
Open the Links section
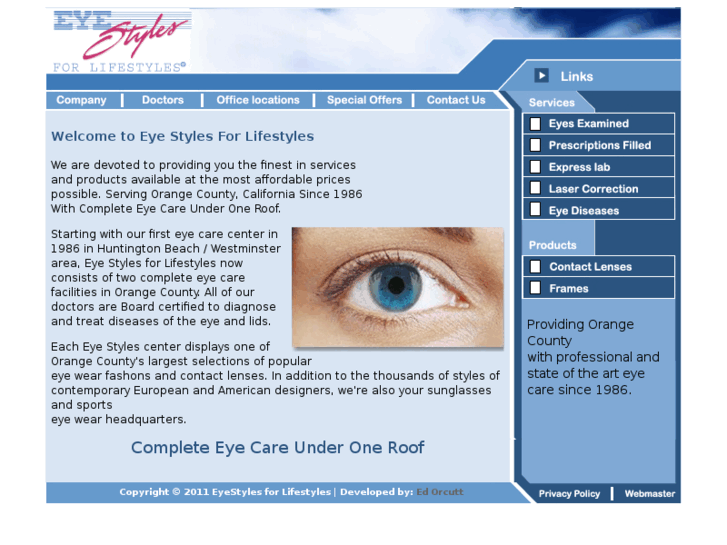[x=576, y=77]
